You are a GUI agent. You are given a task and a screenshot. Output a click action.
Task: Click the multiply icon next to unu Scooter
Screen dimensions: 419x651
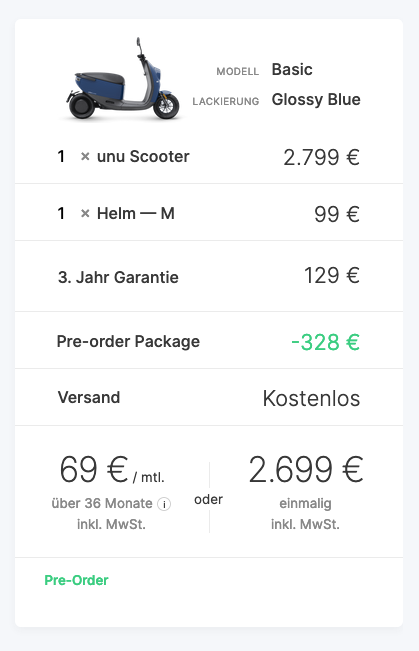click(85, 157)
